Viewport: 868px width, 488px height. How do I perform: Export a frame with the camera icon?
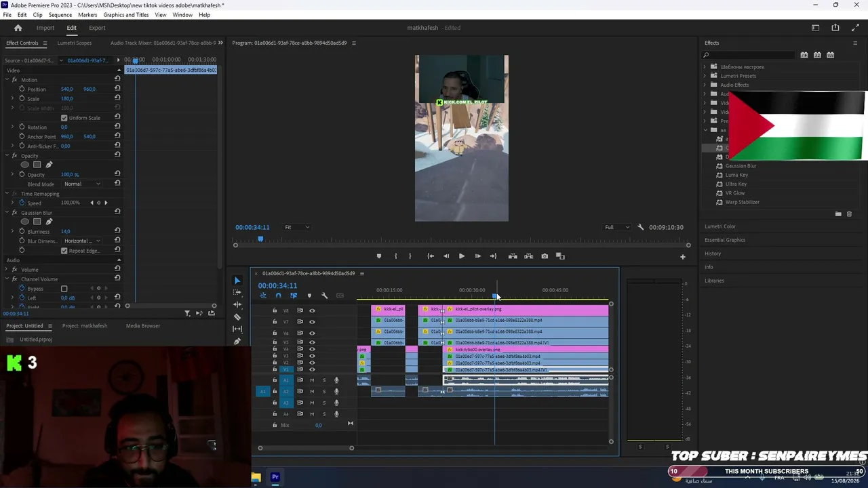pyautogui.click(x=545, y=256)
